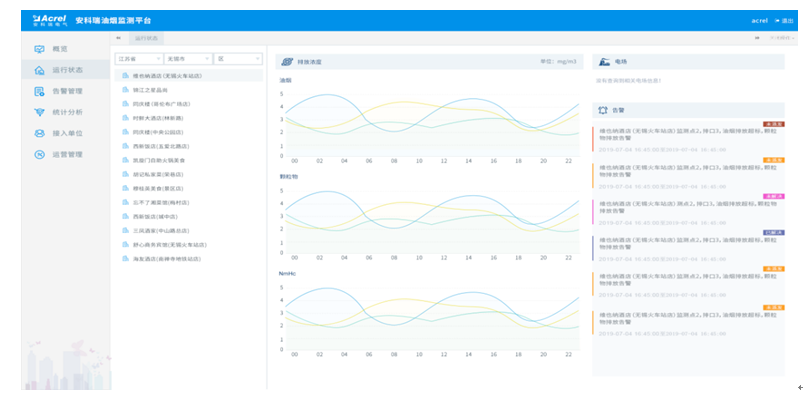Screen dimensions: 803x396
Task: Select 西新饭店(城中店) in restaurant list
Action: [x=188, y=216]
